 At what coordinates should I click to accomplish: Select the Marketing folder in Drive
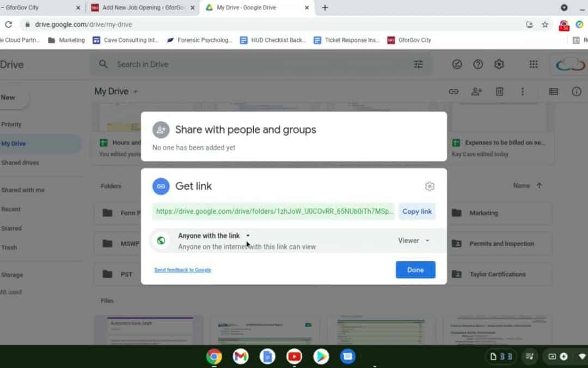coord(499,213)
